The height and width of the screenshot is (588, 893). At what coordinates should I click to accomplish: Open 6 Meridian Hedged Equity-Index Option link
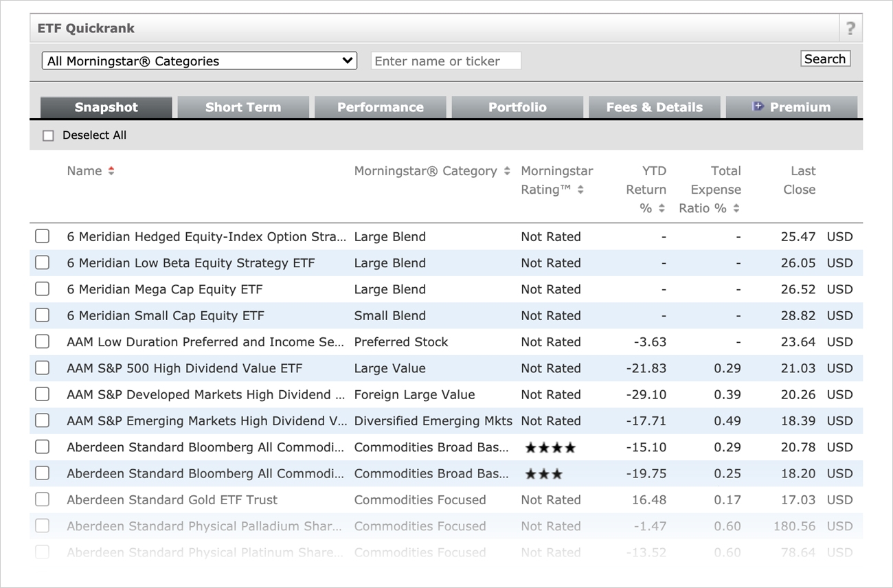207,237
